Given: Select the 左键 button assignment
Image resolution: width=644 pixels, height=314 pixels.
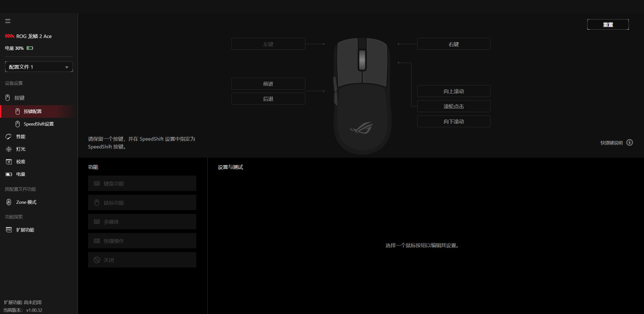Looking at the screenshot, I should [268, 44].
